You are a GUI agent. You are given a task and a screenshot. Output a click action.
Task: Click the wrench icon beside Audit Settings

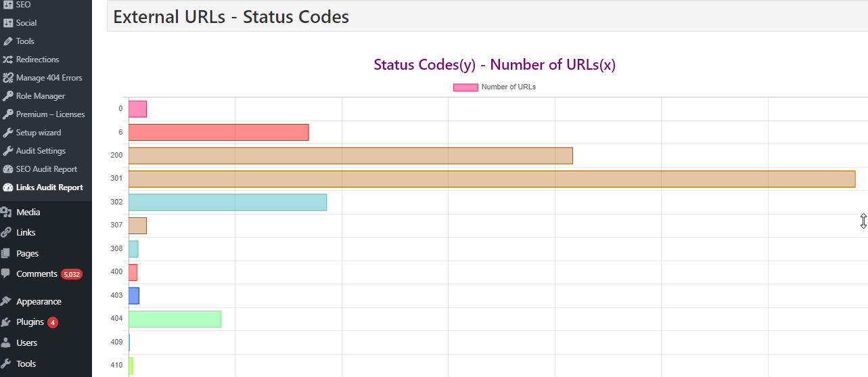click(8, 151)
